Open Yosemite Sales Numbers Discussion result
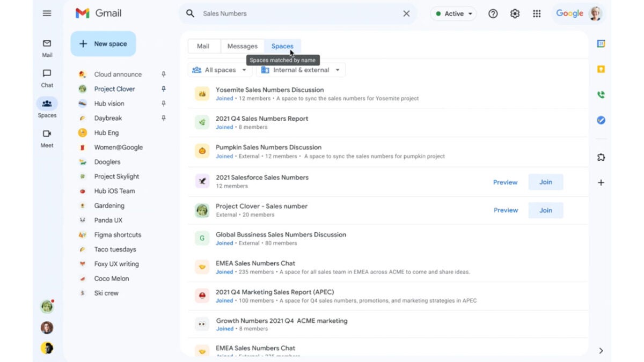The width and height of the screenshot is (644, 362). tap(388, 94)
